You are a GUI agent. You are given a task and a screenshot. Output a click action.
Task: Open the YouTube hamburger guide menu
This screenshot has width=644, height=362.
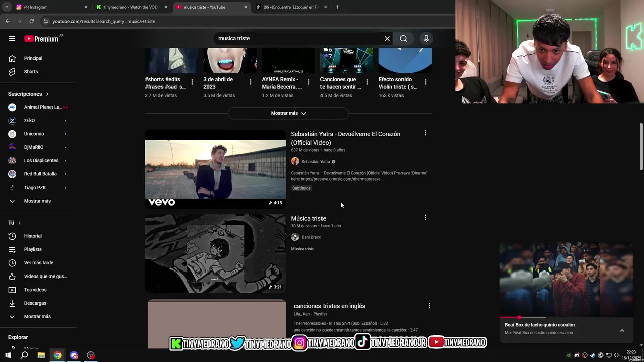pos(12,39)
